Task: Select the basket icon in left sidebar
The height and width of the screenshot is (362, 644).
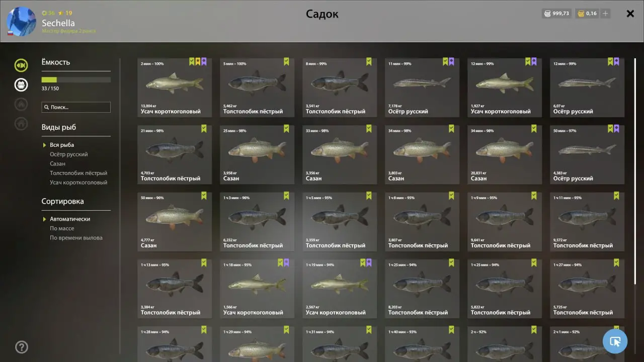Action: pos(21,84)
